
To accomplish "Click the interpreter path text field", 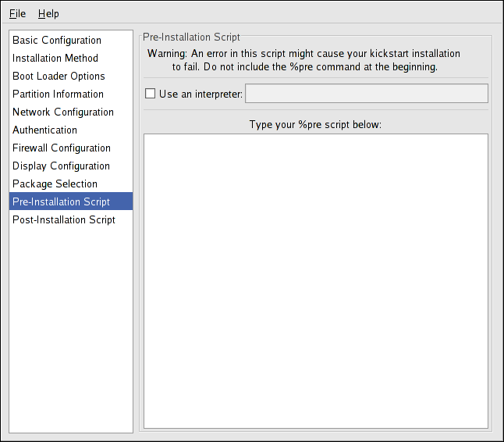I will [366, 94].
